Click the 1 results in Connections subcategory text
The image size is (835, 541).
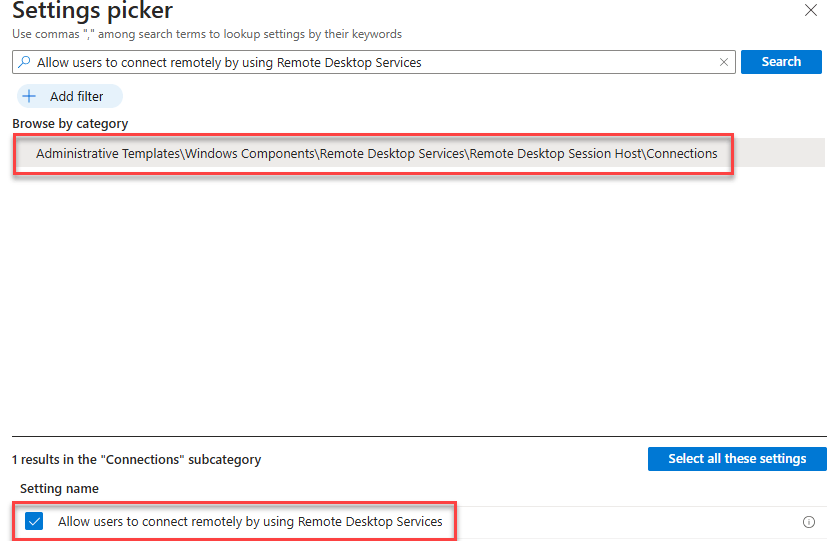coord(136,460)
